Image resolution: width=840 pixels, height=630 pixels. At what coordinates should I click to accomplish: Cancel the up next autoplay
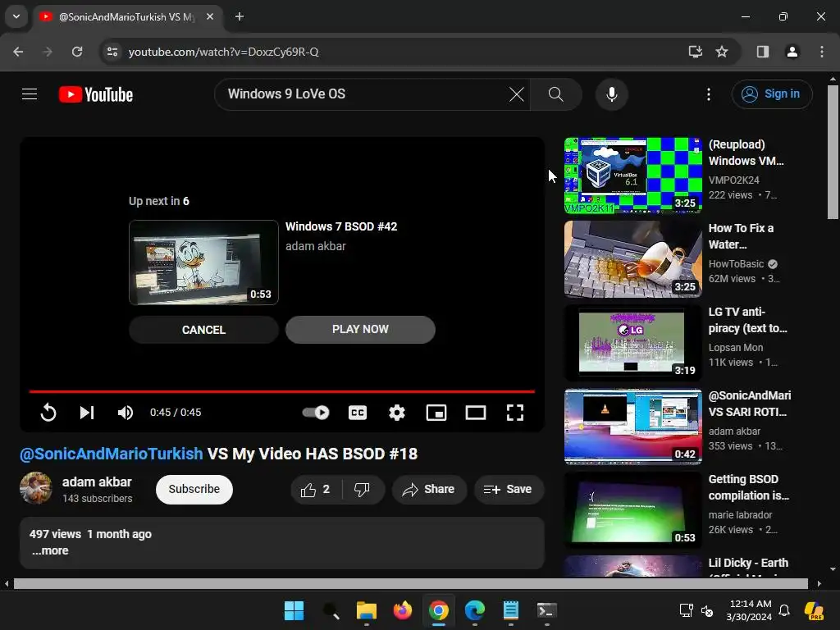point(203,330)
